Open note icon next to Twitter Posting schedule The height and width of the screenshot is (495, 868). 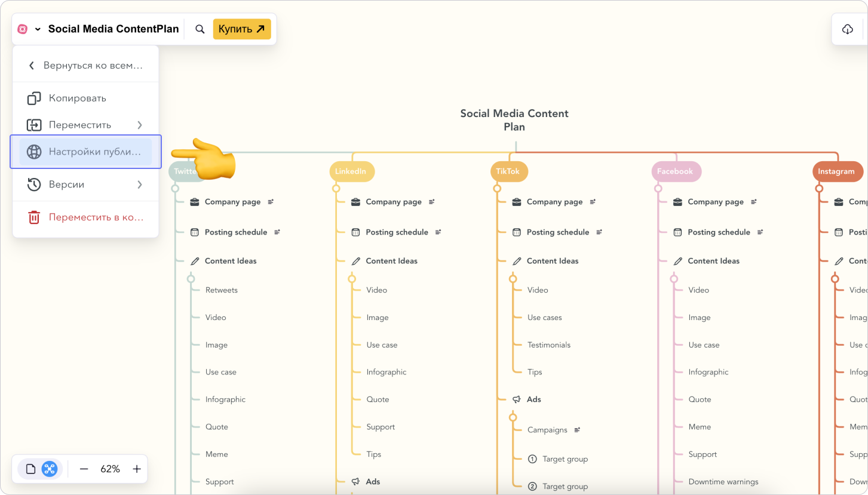[277, 232]
